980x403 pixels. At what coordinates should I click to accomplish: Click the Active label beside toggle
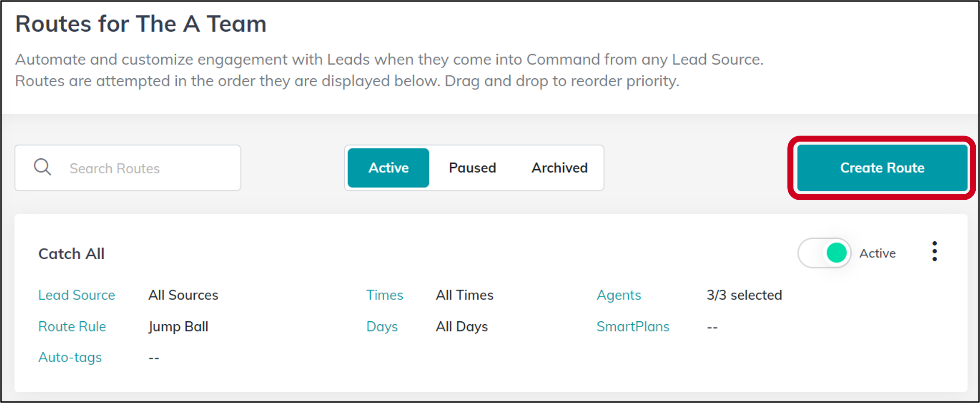878,253
